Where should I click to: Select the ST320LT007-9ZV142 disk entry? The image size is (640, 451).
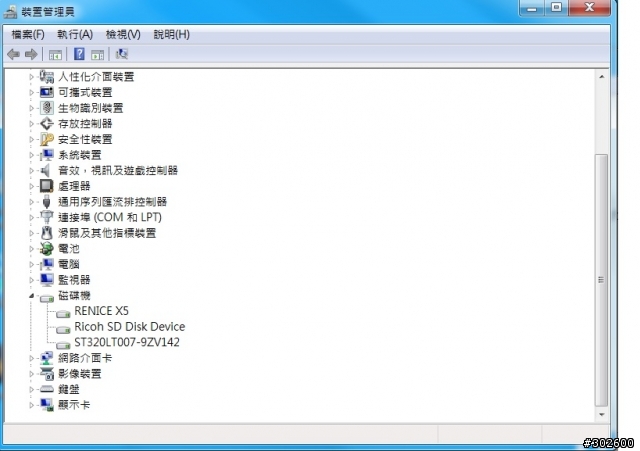(127, 342)
